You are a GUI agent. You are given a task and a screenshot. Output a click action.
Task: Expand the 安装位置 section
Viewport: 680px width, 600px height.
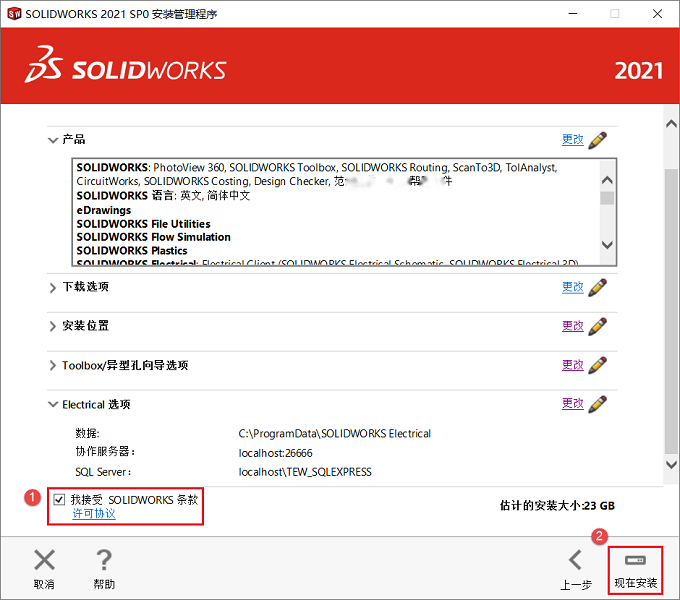click(52, 326)
